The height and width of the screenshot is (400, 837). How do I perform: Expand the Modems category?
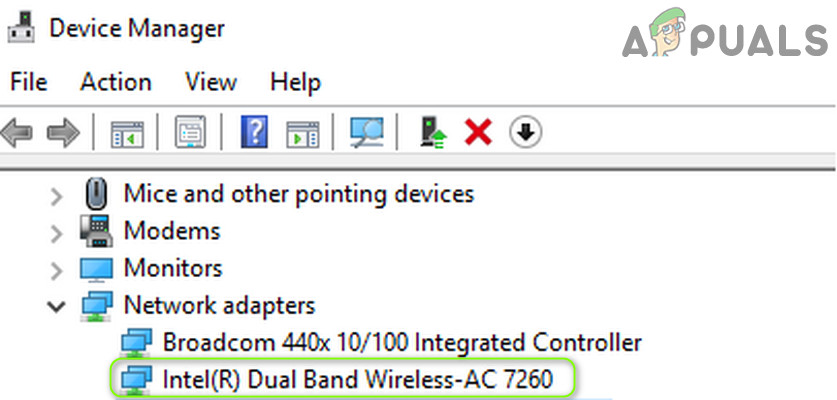[57, 231]
